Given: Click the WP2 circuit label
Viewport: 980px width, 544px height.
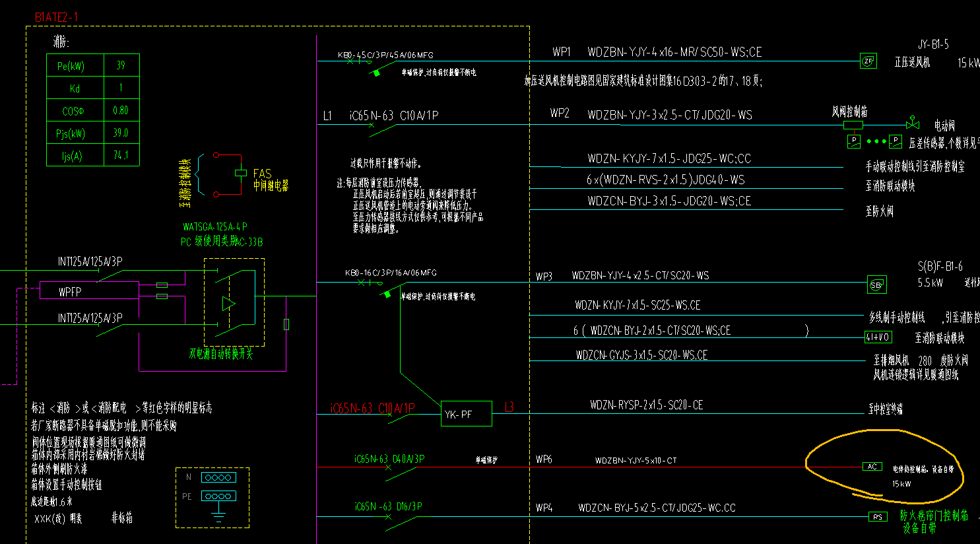Looking at the screenshot, I should click(x=560, y=114).
